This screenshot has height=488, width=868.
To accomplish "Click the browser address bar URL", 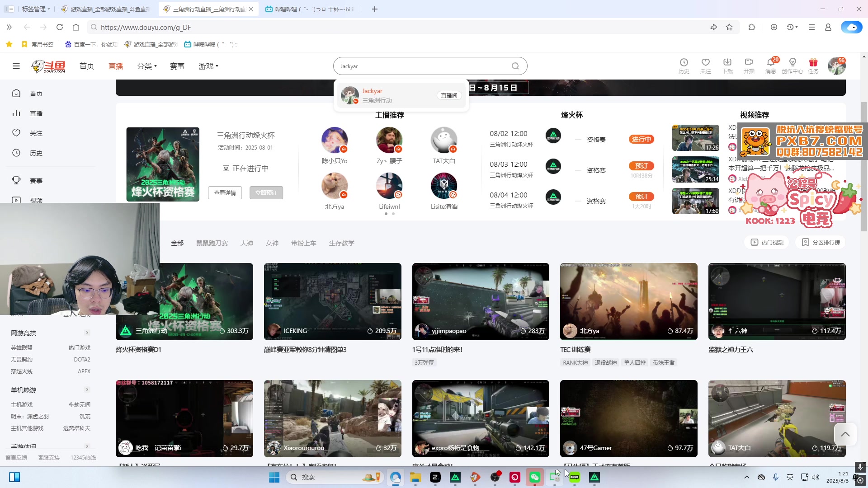I will 146,27.
